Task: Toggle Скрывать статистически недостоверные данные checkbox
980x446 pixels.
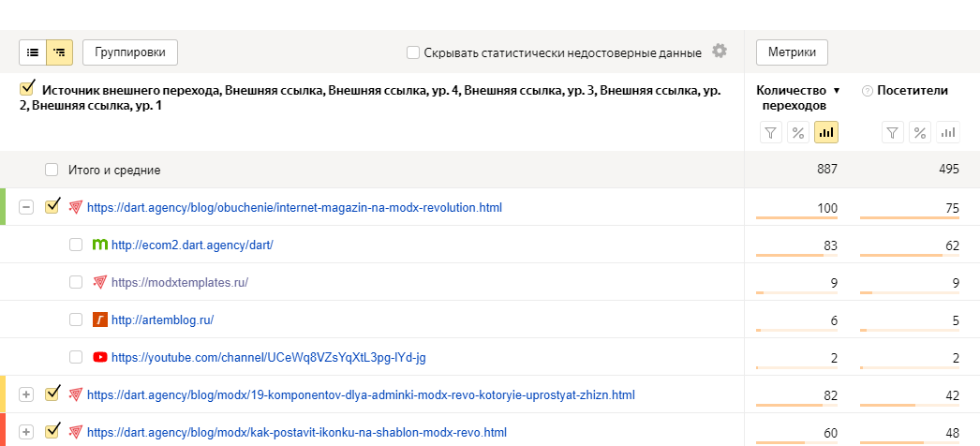Action: tap(413, 52)
